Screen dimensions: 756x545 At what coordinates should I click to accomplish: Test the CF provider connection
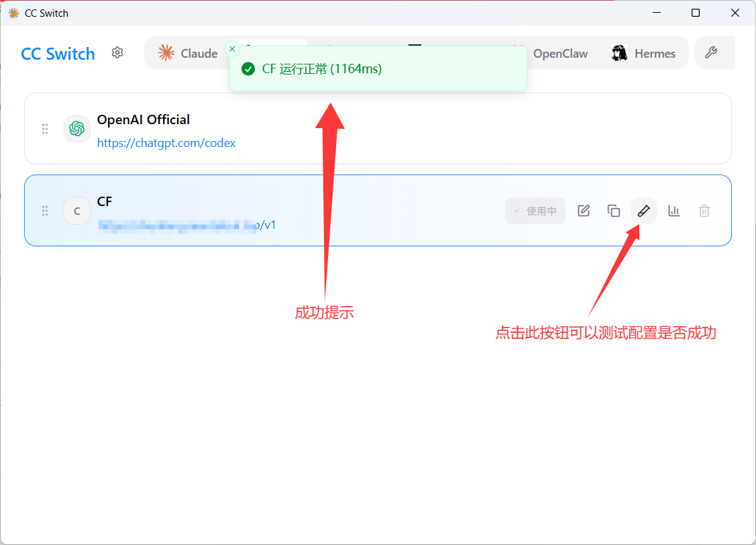tap(643, 210)
